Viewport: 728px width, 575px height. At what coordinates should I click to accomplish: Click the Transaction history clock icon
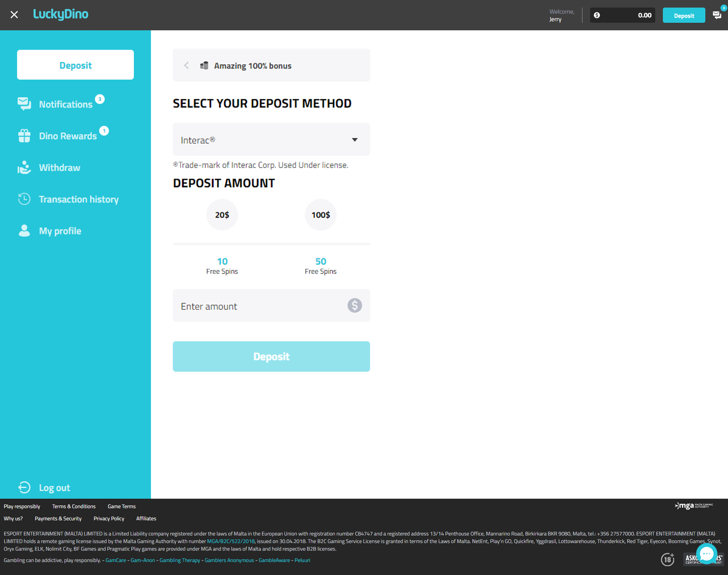click(24, 199)
